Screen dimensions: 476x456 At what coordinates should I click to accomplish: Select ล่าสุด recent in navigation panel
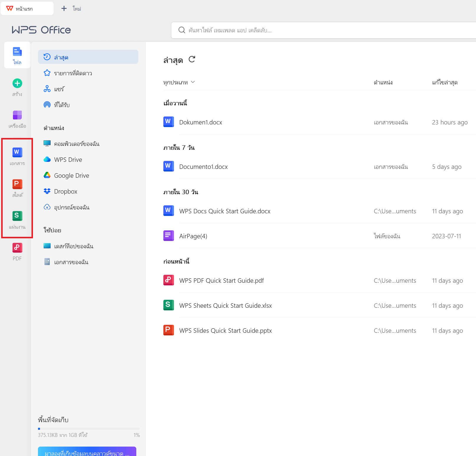pos(88,57)
